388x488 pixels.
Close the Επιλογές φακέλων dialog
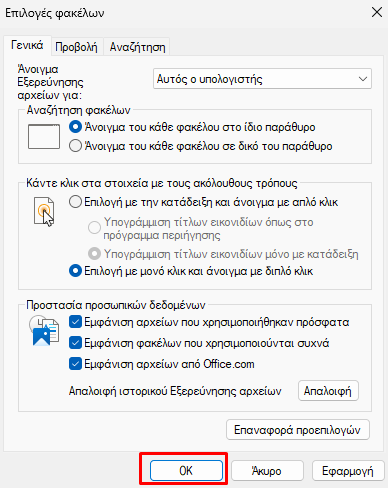377,13
